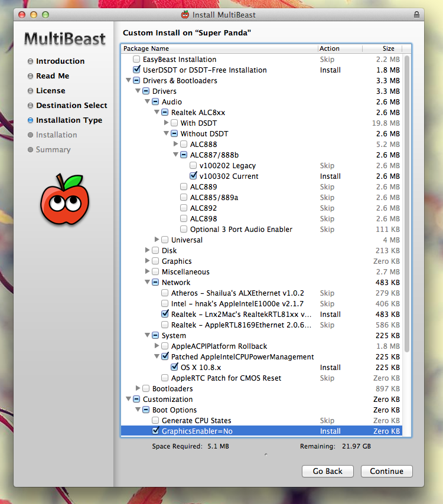Image resolution: width=443 pixels, height=504 pixels.
Task: Go to the Destination Select step
Action: [71, 106]
